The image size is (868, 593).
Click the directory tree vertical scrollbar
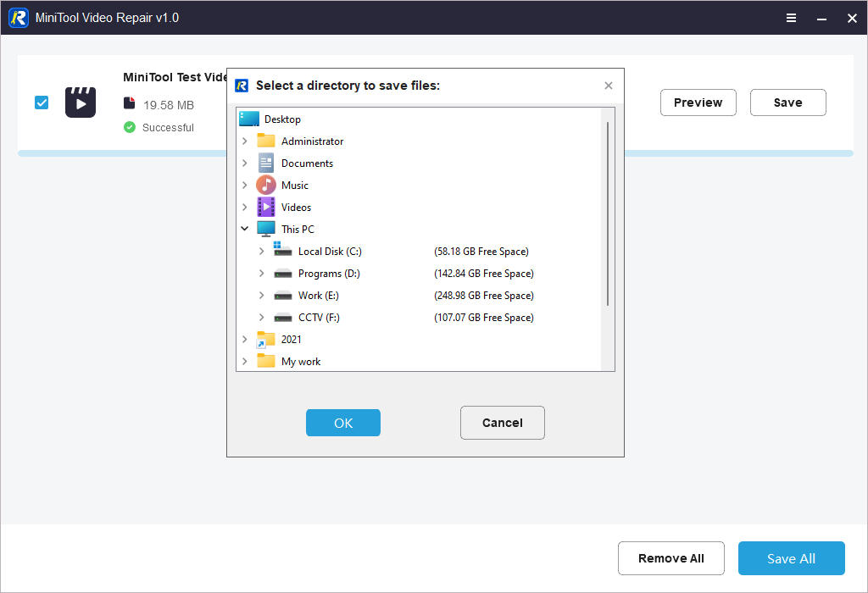click(608, 213)
